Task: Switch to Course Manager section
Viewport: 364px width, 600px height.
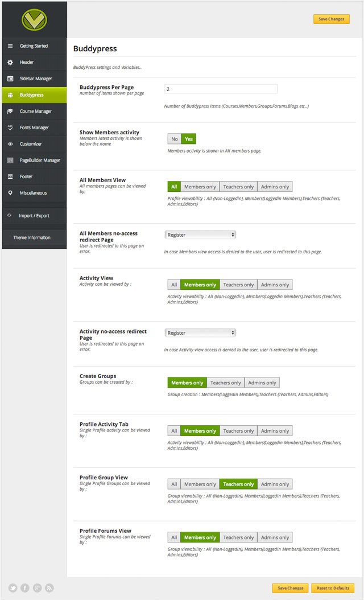Action: [35, 112]
